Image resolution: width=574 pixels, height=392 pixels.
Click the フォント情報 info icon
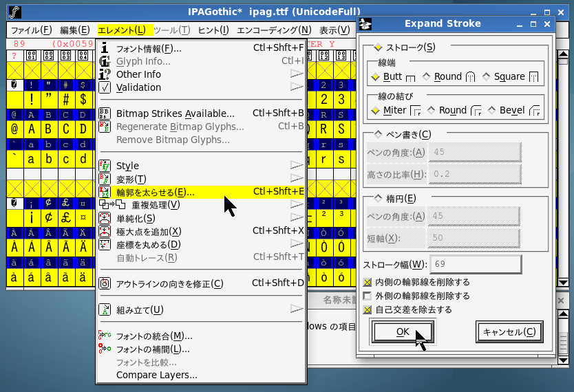105,48
